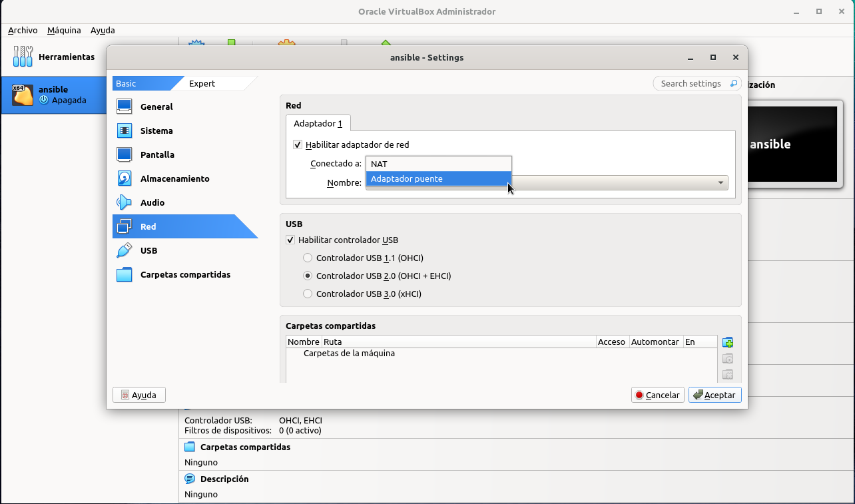855x504 pixels.
Task: Select Controlador USB 1.1 (OHCI)
Action: tap(308, 258)
